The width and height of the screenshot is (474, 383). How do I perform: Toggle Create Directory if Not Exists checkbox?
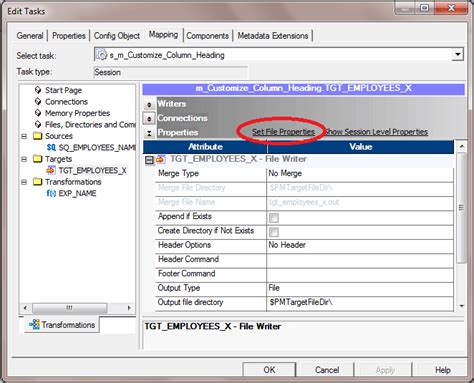274,232
